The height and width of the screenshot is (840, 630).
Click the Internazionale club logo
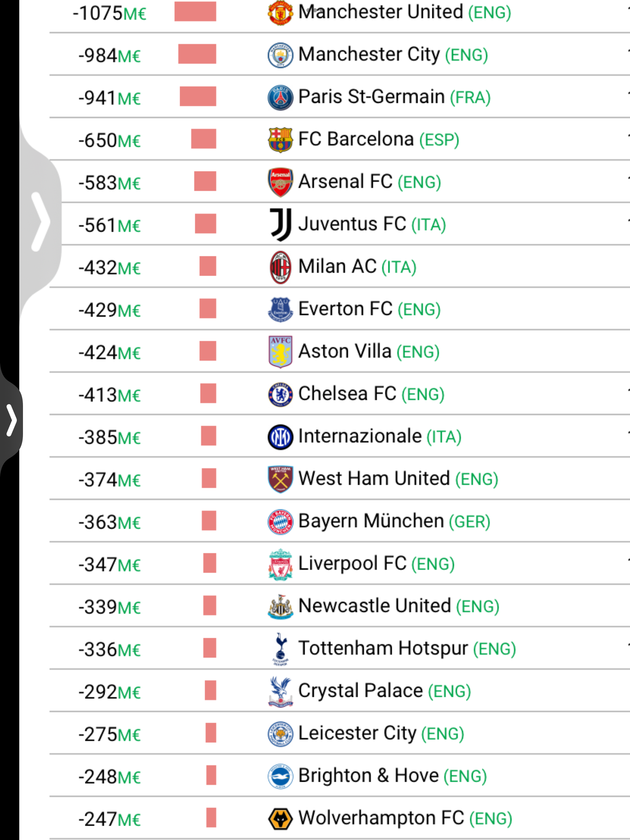280,437
